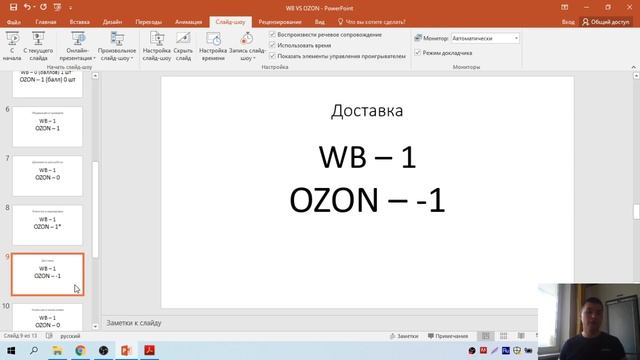Collapse the ribbon with the chevron arrow
Viewport: 640px width, 360px height.
click(x=633, y=67)
